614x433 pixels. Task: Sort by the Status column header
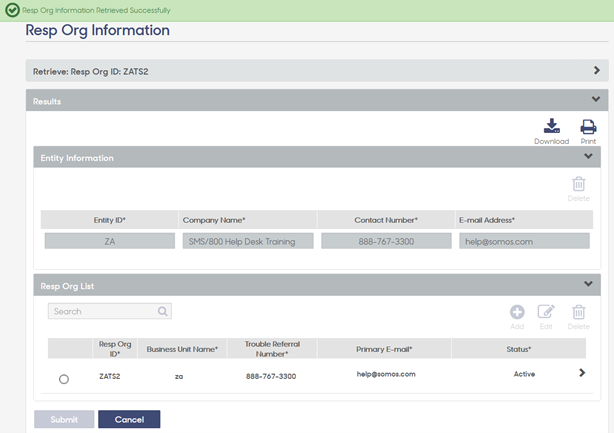(x=518, y=349)
